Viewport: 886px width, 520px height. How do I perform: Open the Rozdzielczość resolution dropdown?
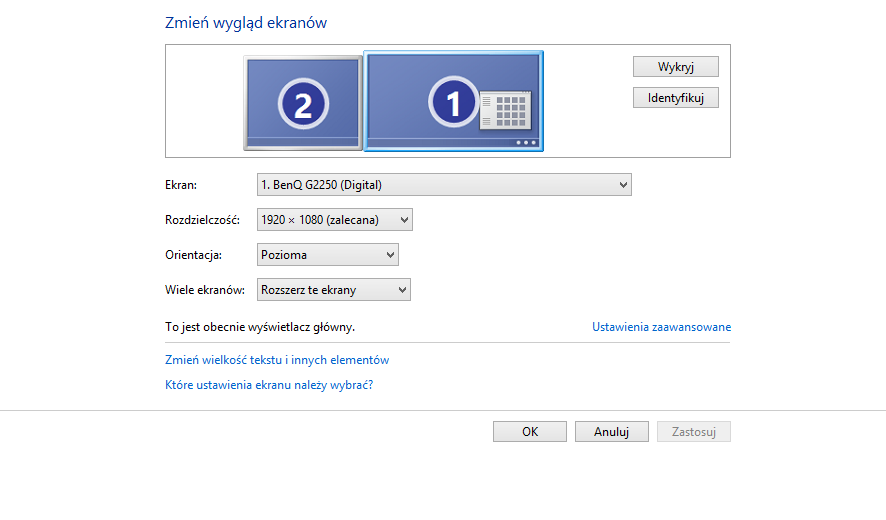[335, 220]
